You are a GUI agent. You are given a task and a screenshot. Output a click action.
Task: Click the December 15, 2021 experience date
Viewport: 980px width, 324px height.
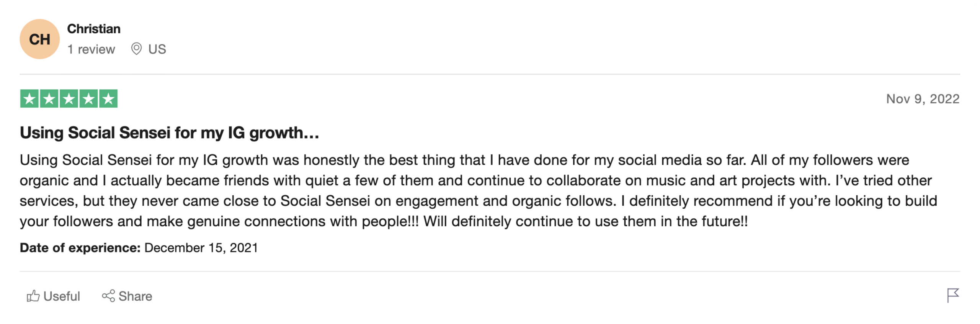(x=201, y=248)
